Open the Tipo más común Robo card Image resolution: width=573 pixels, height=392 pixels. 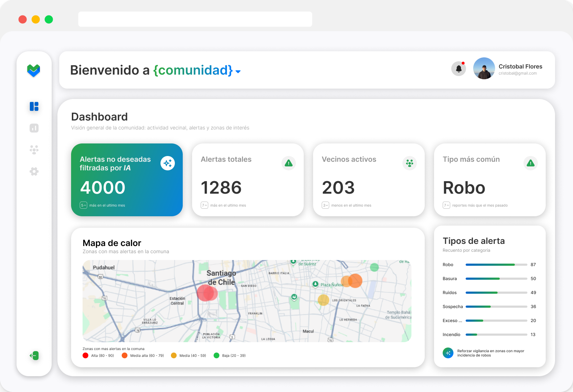click(489, 180)
